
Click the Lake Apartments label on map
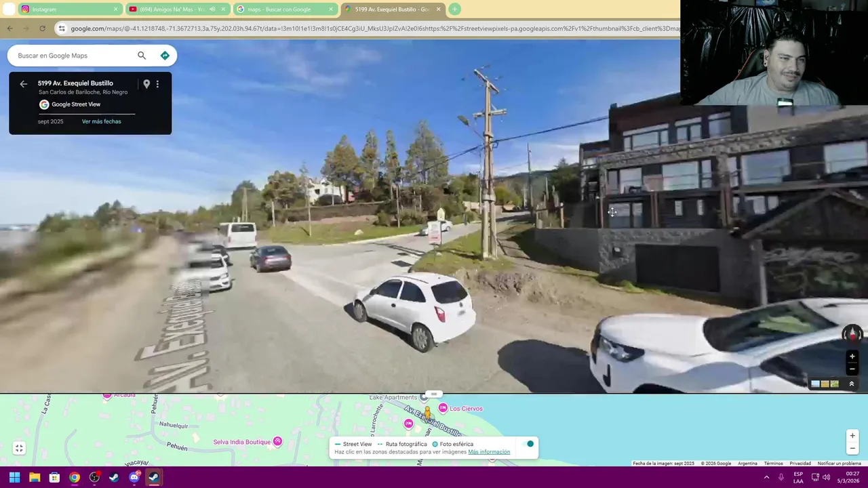393,397
